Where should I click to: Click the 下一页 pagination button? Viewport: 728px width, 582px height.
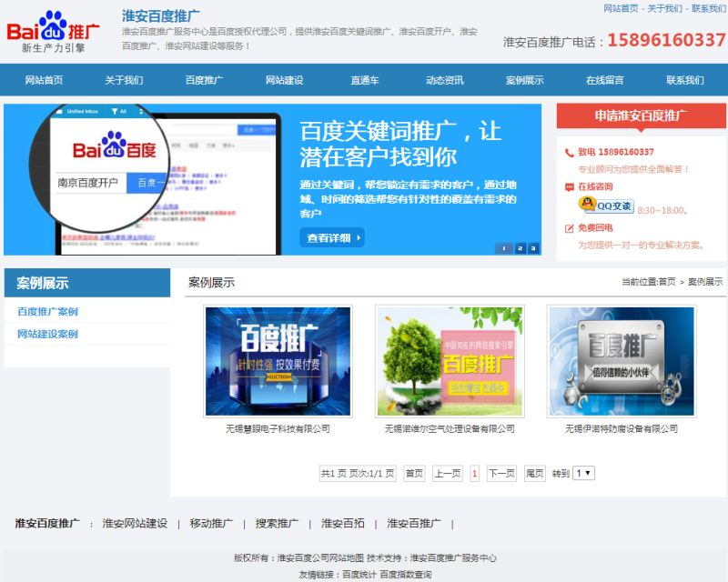click(502, 474)
